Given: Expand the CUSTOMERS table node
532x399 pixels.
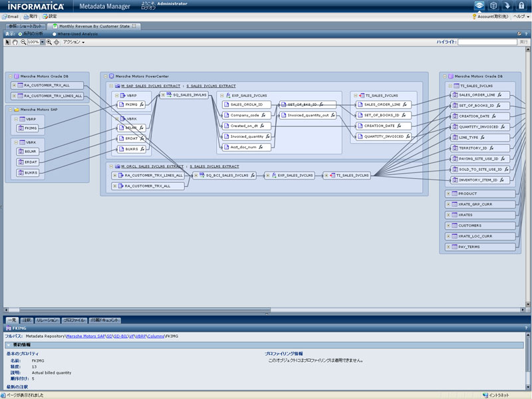Looking at the screenshot, I should [x=448, y=225].
